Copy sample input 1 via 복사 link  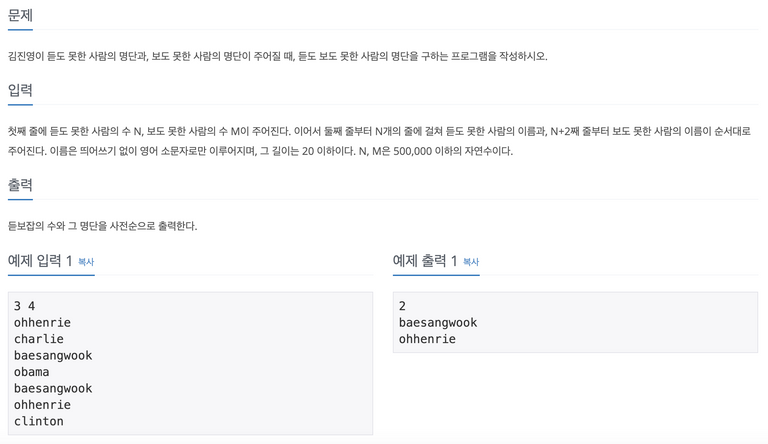pos(86,262)
